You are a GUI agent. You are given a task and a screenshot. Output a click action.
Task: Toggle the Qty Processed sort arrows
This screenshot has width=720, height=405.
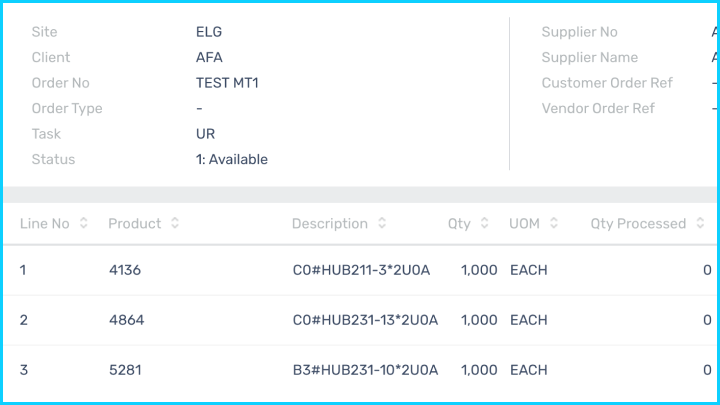tap(700, 224)
